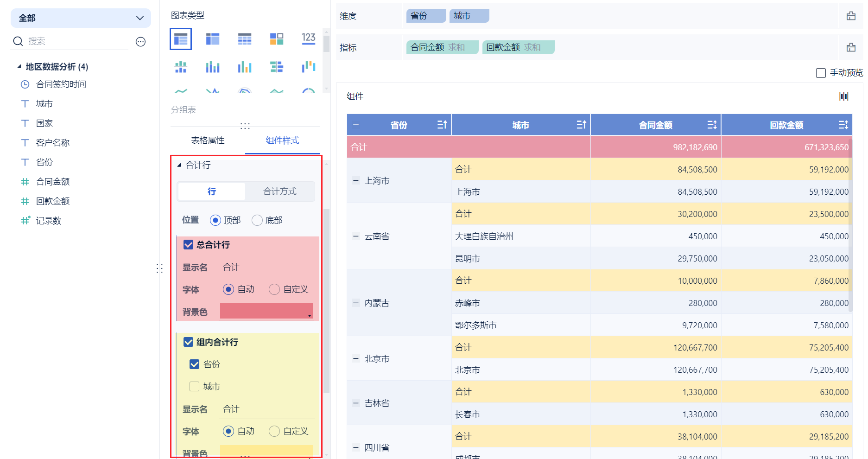Open the 全部 dropdown

click(81, 18)
